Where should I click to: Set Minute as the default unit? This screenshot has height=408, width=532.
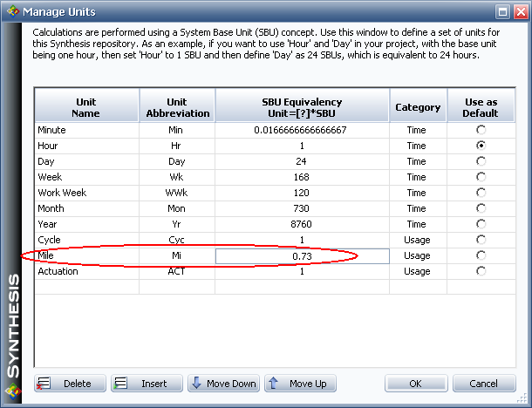click(x=481, y=130)
